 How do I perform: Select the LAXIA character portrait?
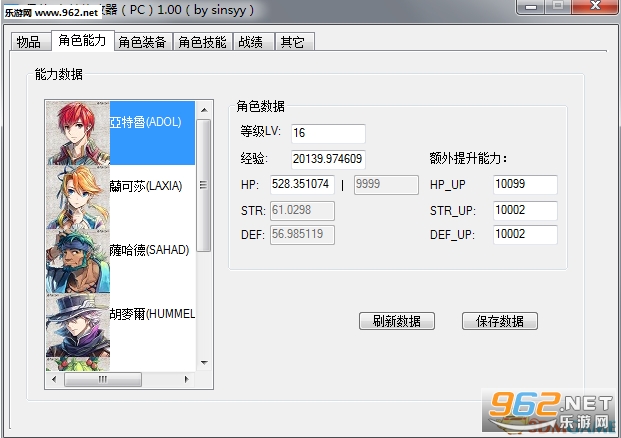(78, 197)
